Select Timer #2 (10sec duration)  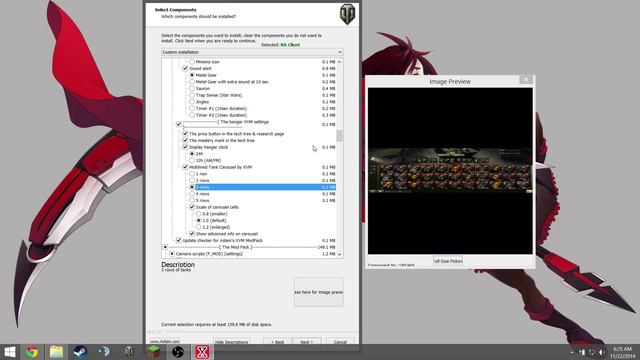point(192,115)
